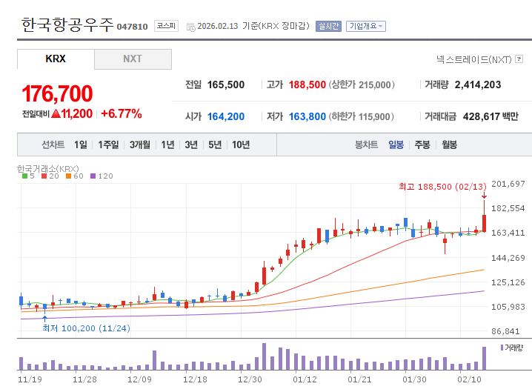Click the green 5-day moving average swatch
This screenshot has width=532, height=392.
pyautogui.click(x=24, y=176)
